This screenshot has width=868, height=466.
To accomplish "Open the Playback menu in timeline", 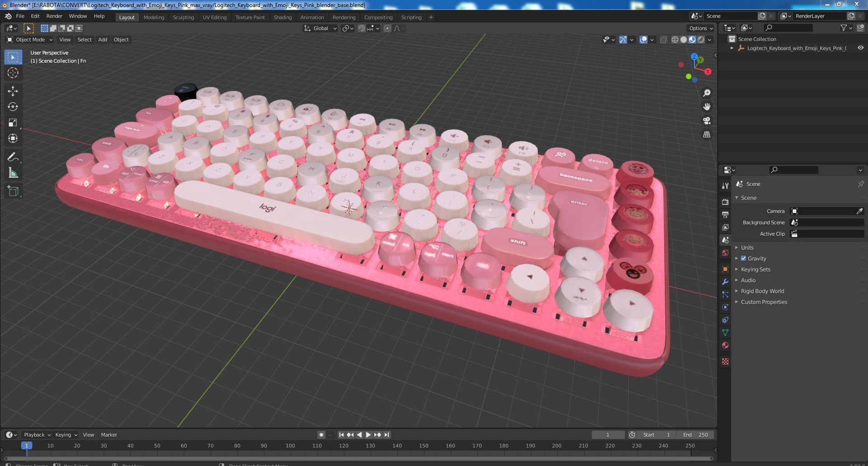I will coord(37,435).
